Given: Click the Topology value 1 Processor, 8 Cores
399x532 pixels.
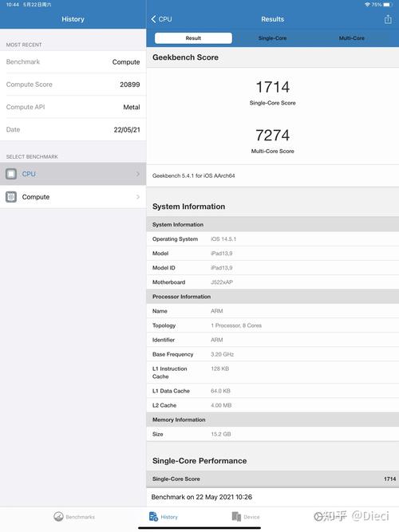Looking at the screenshot, I should [x=236, y=325].
